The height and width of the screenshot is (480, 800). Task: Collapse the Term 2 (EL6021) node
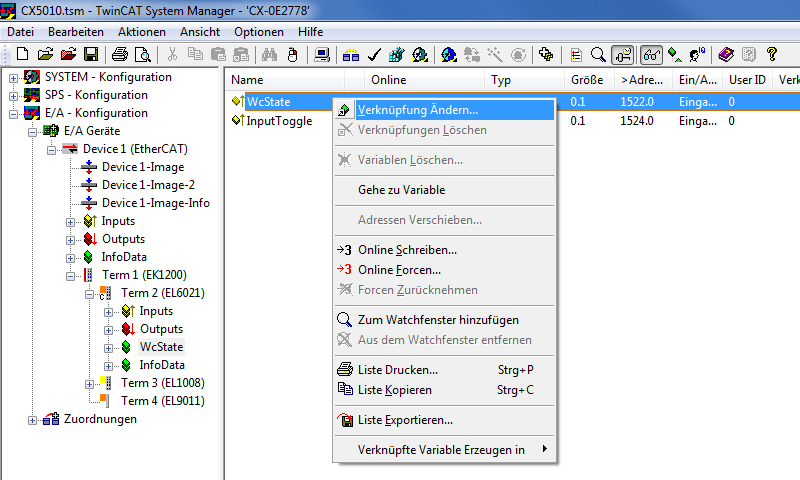coord(89,294)
